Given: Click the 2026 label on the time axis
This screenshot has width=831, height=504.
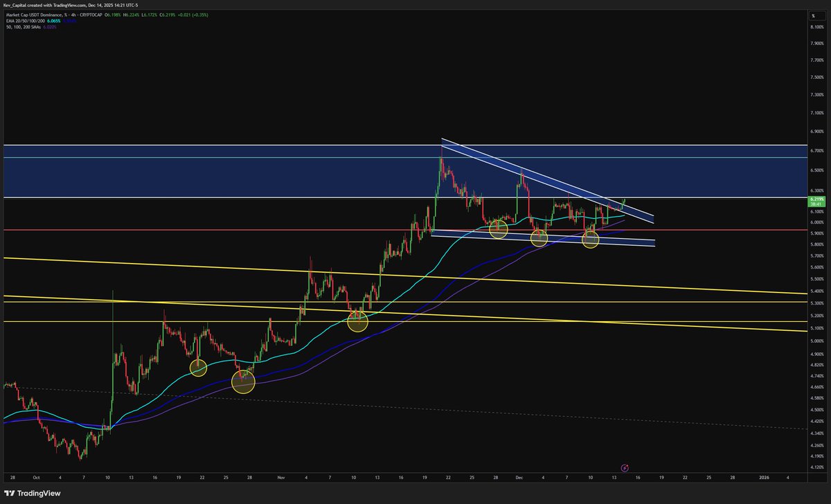Looking at the screenshot, I should tap(765, 478).
